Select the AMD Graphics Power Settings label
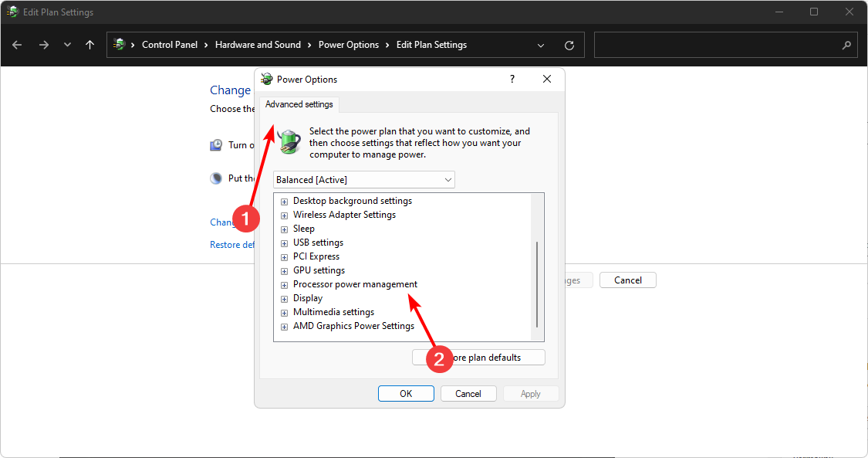Viewport: 868px width, 458px height. point(353,326)
